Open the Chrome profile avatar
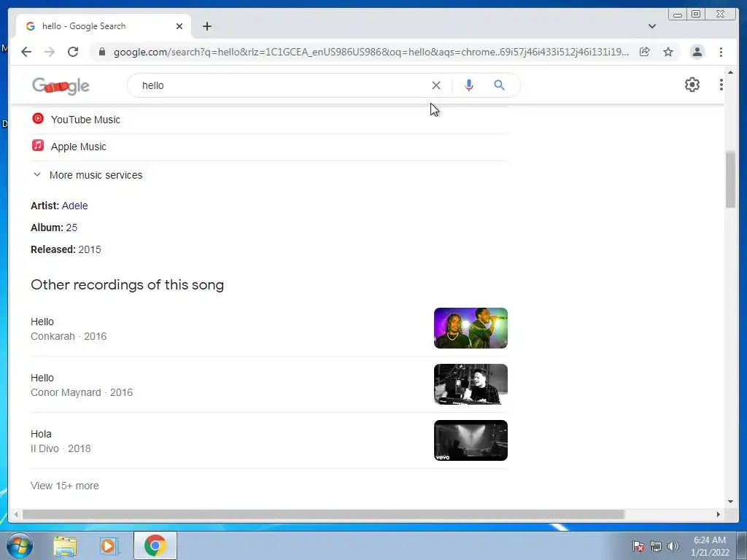The image size is (747, 560). coord(697,52)
